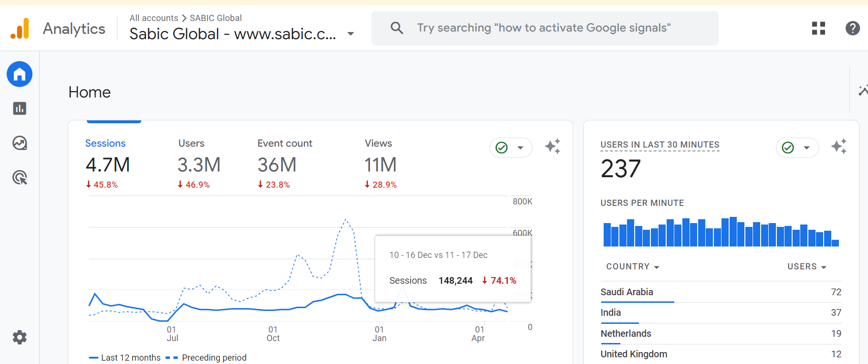The width and height of the screenshot is (868, 364).
Task: Click the SABIC Global breadcrumb link
Action: tap(216, 18)
